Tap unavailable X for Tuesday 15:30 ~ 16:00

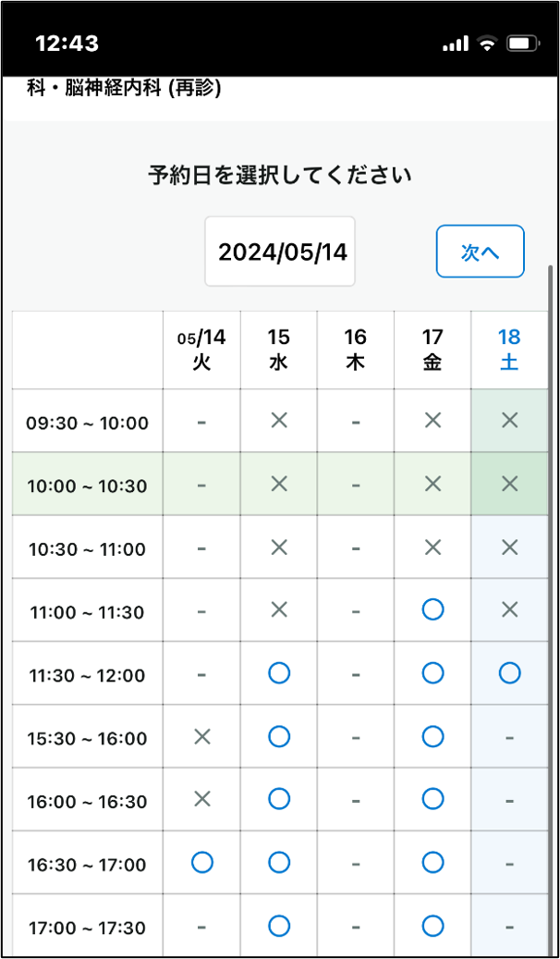(201, 737)
